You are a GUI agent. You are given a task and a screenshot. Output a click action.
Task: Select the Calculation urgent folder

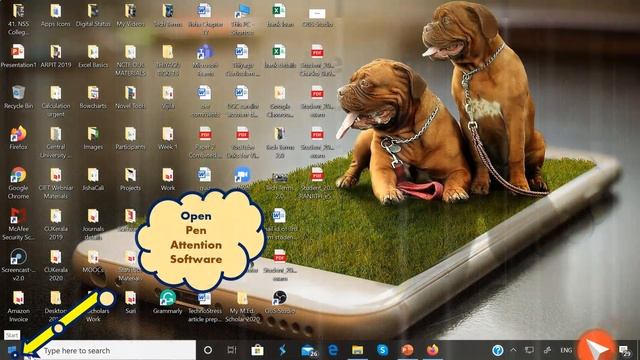pyautogui.click(x=56, y=101)
